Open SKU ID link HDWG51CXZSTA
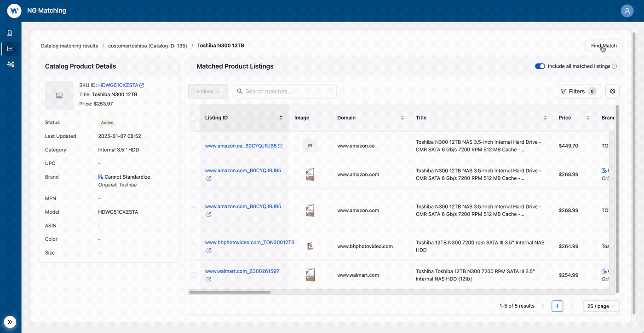This screenshot has height=333, width=644. click(x=118, y=85)
